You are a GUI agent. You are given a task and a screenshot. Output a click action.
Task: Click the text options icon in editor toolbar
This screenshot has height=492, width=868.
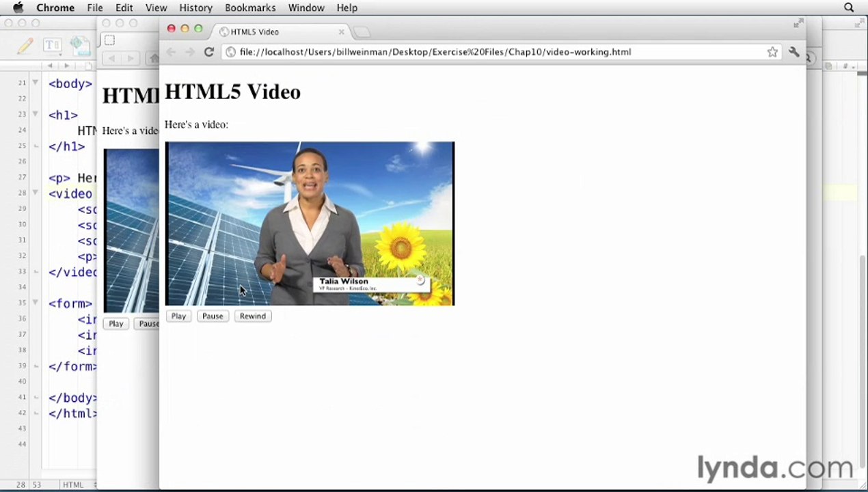(x=52, y=46)
